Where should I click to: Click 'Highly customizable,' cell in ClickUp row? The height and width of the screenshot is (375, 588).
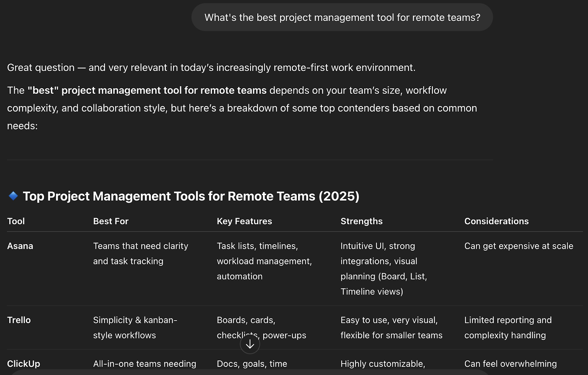coord(383,364)
